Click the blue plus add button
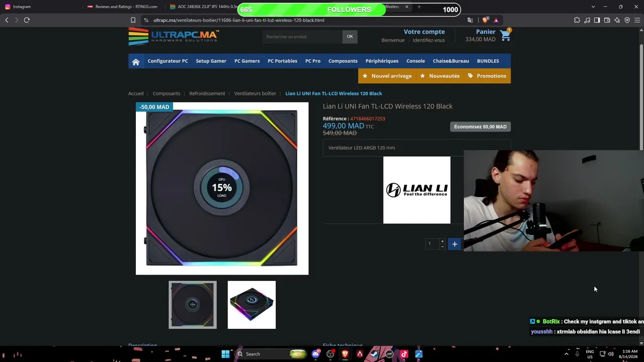 click(x=454, y=244)
